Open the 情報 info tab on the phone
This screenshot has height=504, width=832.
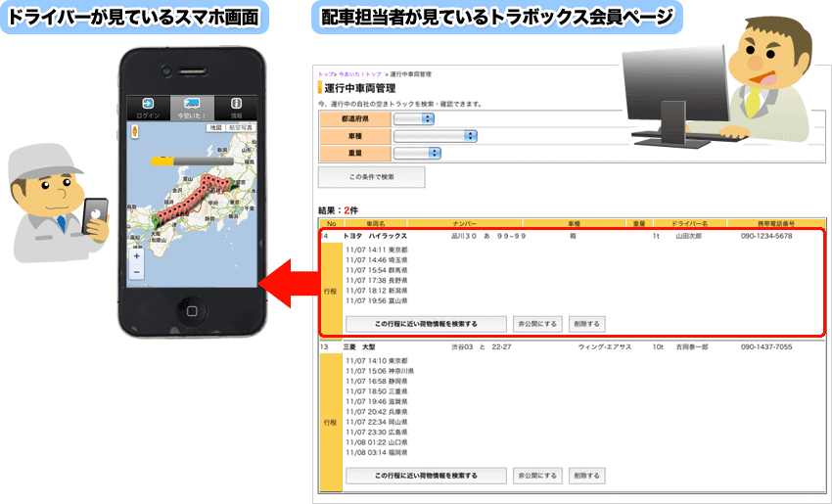(236, 108)
